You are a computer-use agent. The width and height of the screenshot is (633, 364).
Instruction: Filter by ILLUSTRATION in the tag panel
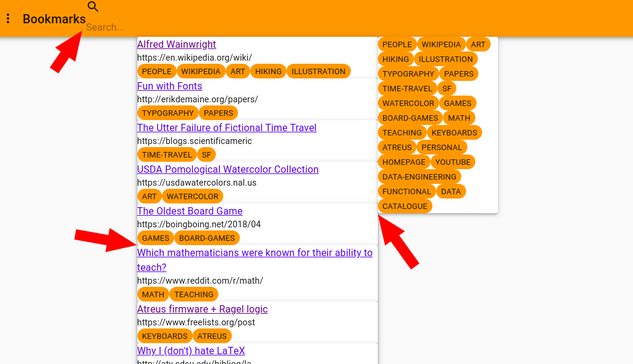(446, 59)
